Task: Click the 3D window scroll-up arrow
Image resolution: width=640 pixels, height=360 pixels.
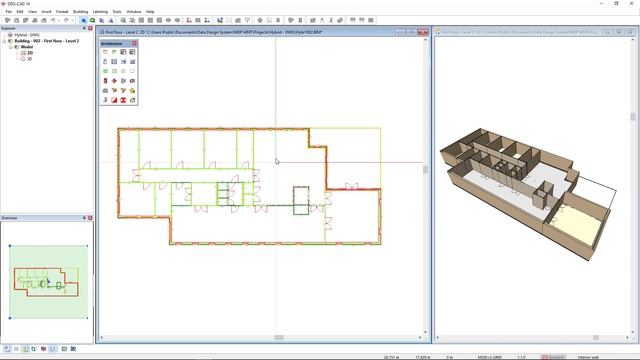Action: [x=633, y=40]
